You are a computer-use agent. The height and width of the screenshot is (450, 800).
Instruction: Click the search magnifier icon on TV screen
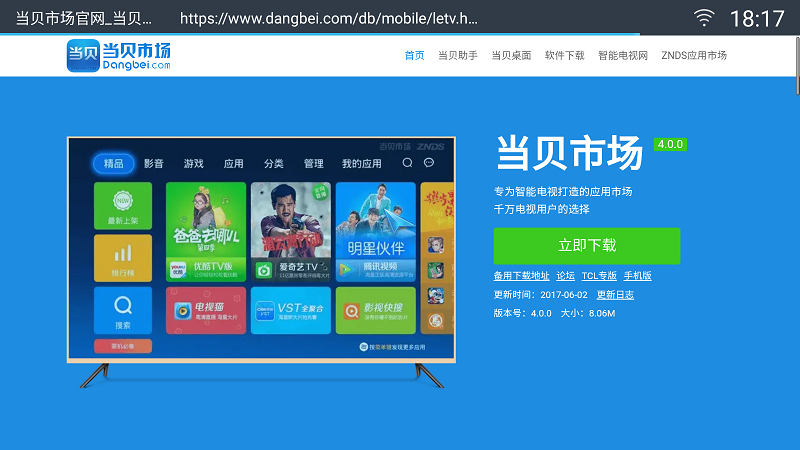coord(407,163)
